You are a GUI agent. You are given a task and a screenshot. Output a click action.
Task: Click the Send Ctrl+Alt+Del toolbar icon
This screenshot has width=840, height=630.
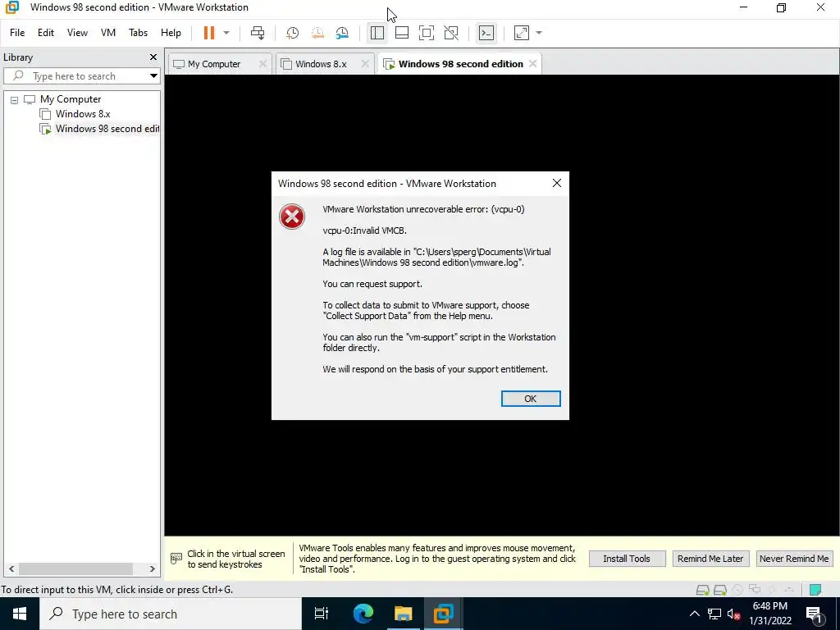pyautogui.click(x=258, y=33)
